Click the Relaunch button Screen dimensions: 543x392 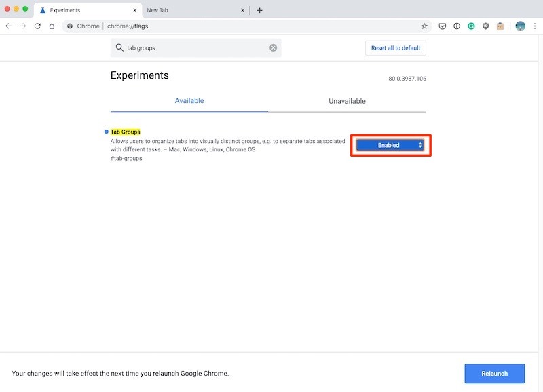[x=495, y=374]
